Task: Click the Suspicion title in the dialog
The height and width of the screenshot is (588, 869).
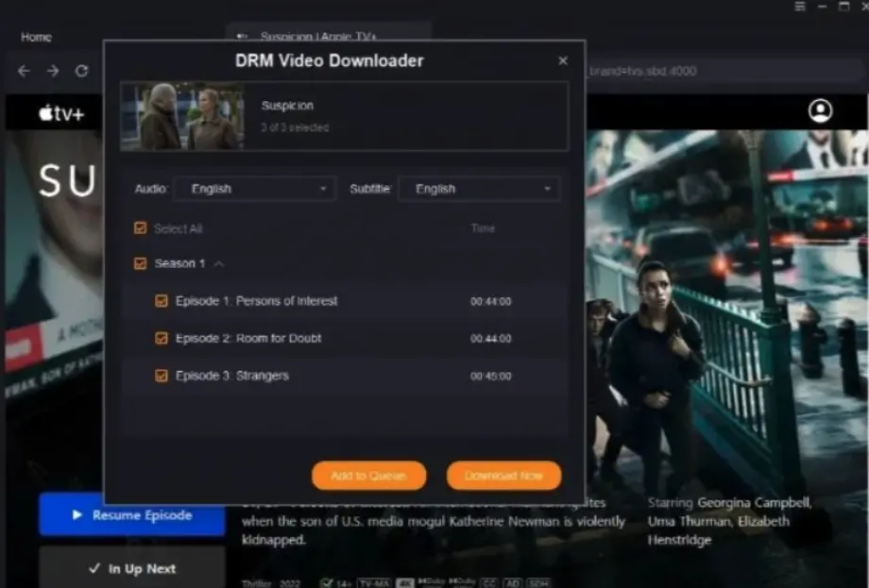Action: (287, 105)
